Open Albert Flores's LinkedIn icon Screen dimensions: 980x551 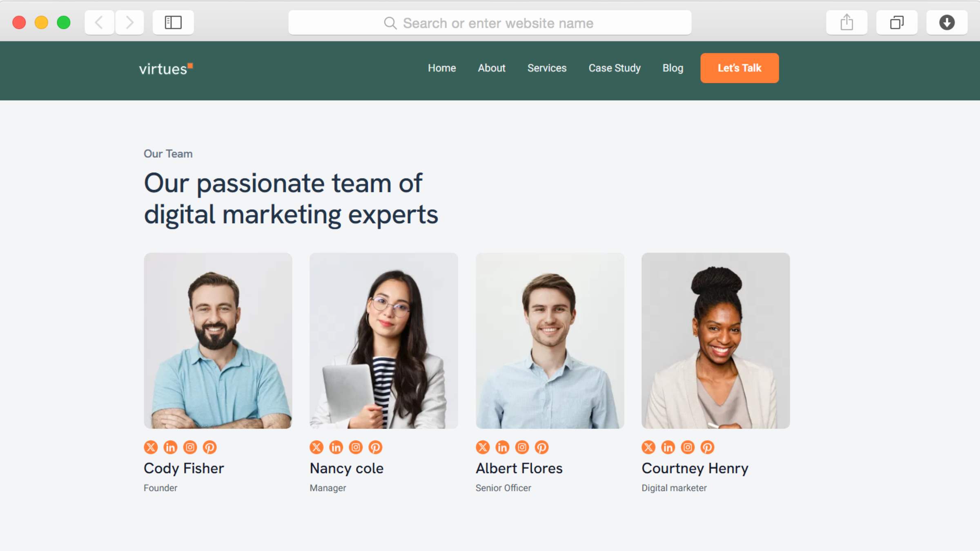click(x=502, y=447)
